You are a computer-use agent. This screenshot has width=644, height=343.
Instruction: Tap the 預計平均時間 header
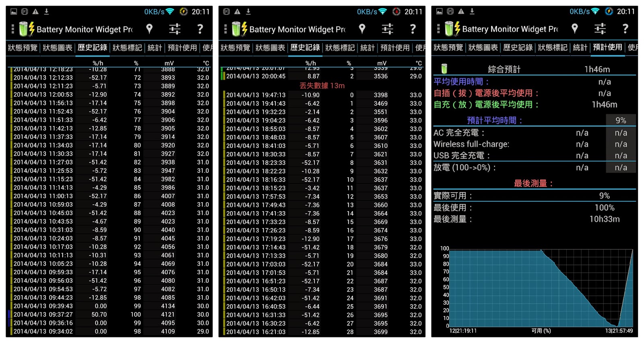[x=495, y=120]
